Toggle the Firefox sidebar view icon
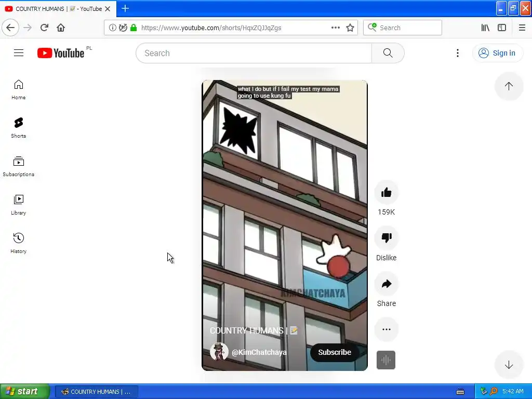 502,28
